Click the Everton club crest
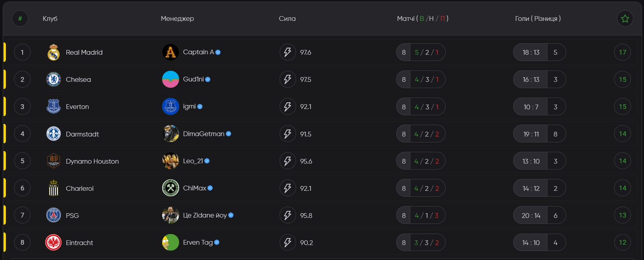The width and height of the screenshot is (644, 260). click(x=53, y=107)
